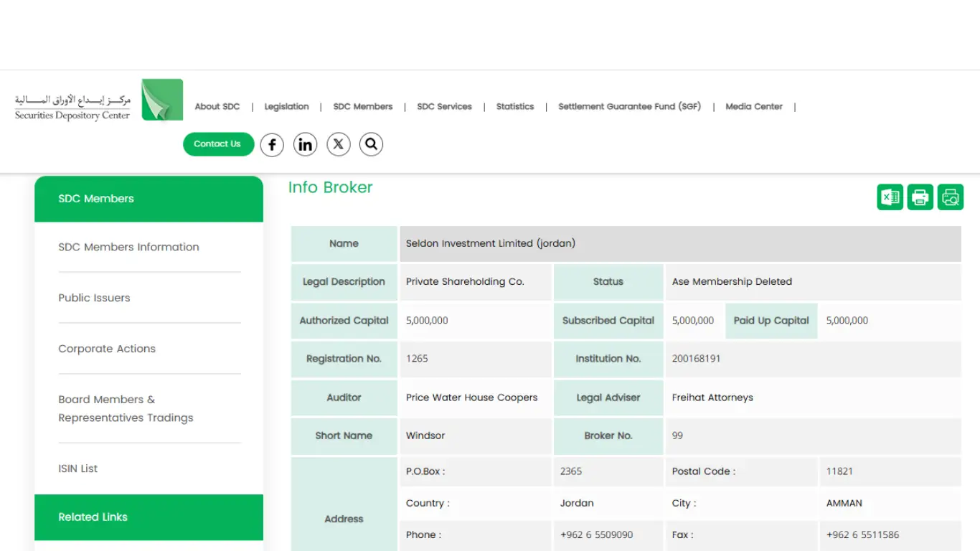The width and height of the screenshot is (980, 551).
Task: Click legal adviser Freihat Attorneys
Action: [712, 397]
